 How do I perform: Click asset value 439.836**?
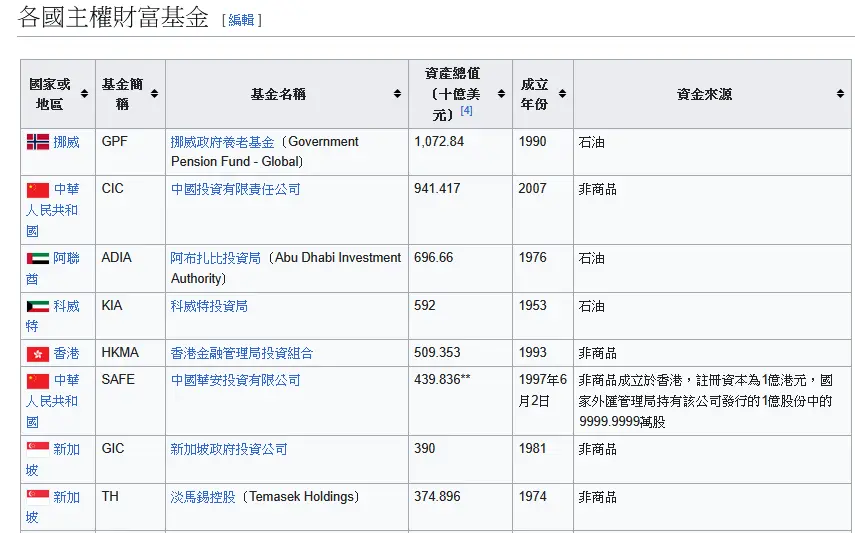pyautogui.click(x=442, y=380)
